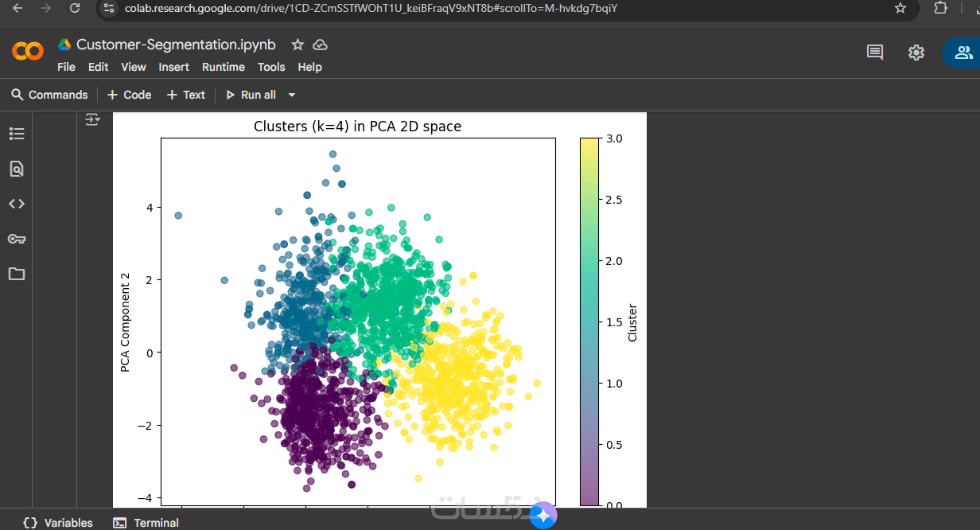
Task: Click Run all button
Action: pos(251,95)
